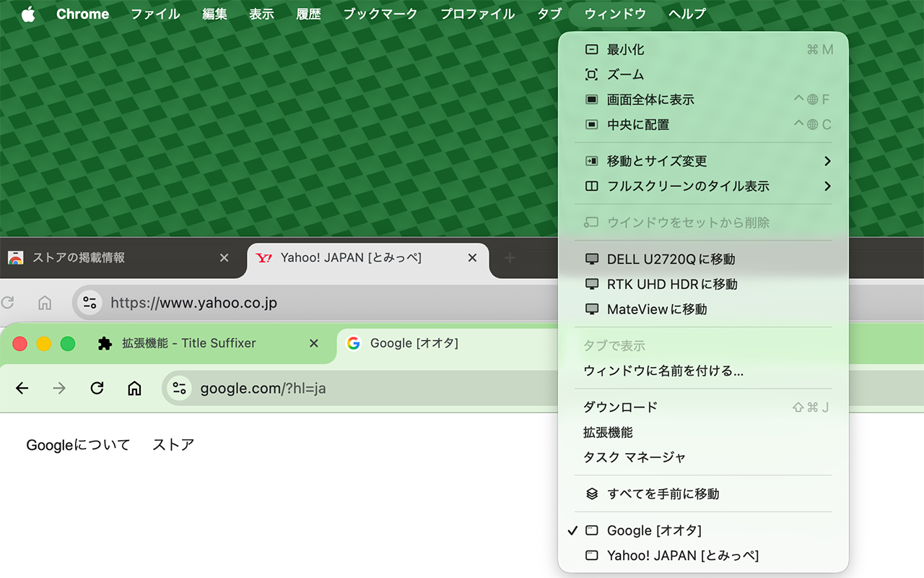Select the checked Google [オオタ] window entry
The image size is (924, 578).
(653, 530)
